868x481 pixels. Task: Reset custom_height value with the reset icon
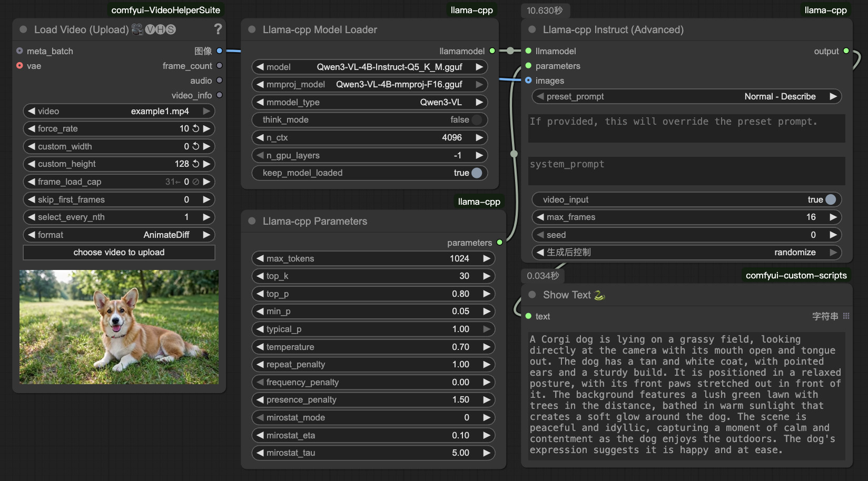click(x=196, y=164)
